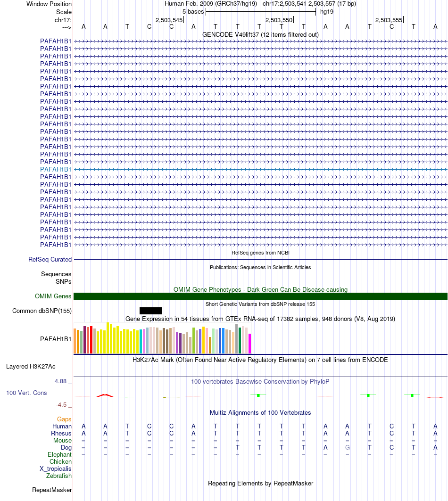
Task: Click the 'H3K27Ac Mark' ENCODE track title
Action: point(260,360)
